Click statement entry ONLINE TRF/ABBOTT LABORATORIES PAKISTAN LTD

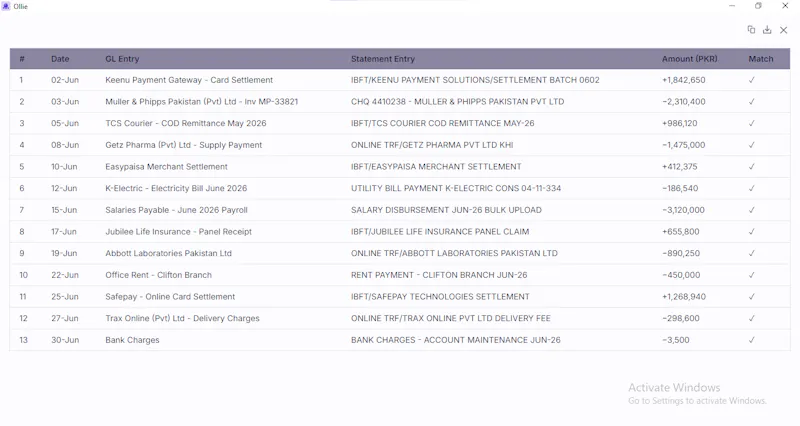(x=454, y=254)
